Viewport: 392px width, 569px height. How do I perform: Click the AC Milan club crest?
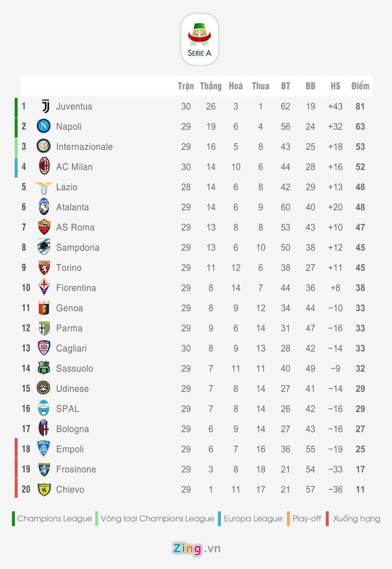(44, 166)
